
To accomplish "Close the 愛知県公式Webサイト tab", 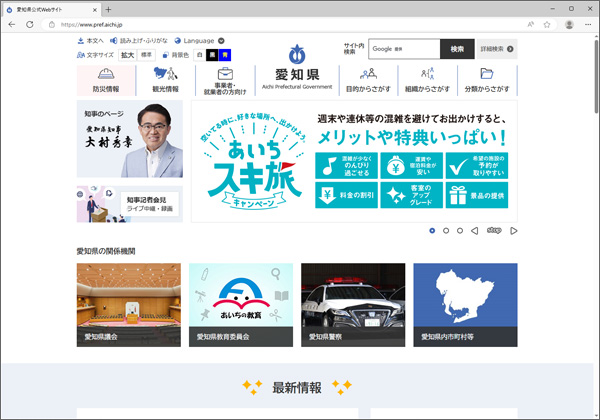I will 95,10.
